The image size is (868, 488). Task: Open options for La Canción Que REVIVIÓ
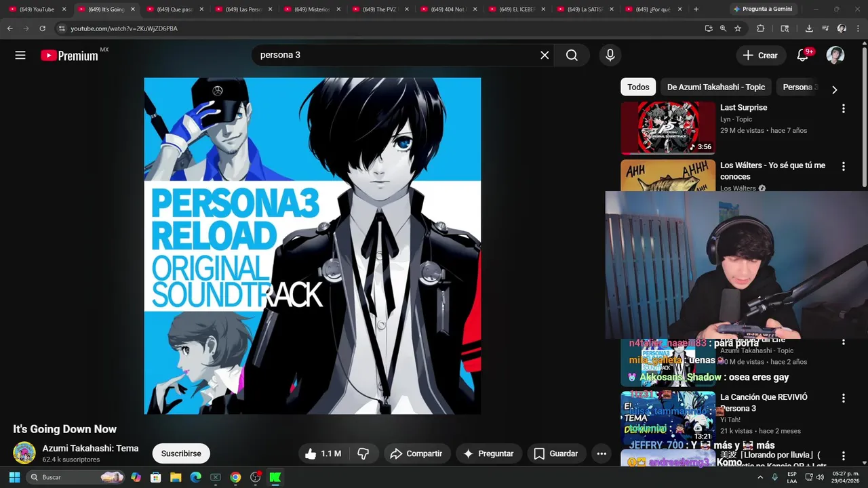point(844,398)
